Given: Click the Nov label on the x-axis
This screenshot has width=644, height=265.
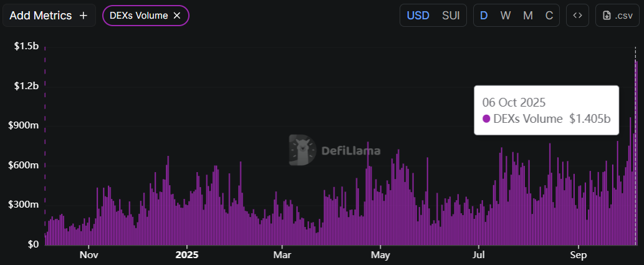Looking at the screenshot, I should tap(89, 255).
